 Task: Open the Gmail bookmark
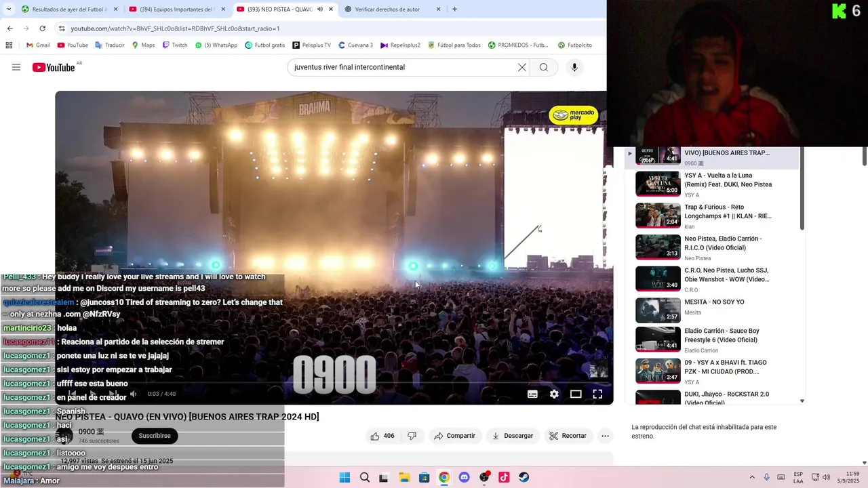point(38,45)
